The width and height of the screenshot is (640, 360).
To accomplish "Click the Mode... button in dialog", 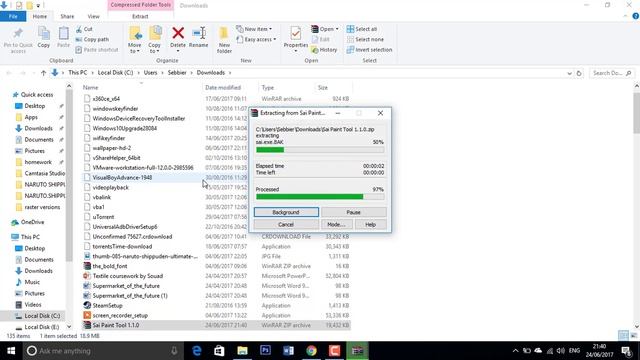I will pyautogui.click(x=336, y=224).
